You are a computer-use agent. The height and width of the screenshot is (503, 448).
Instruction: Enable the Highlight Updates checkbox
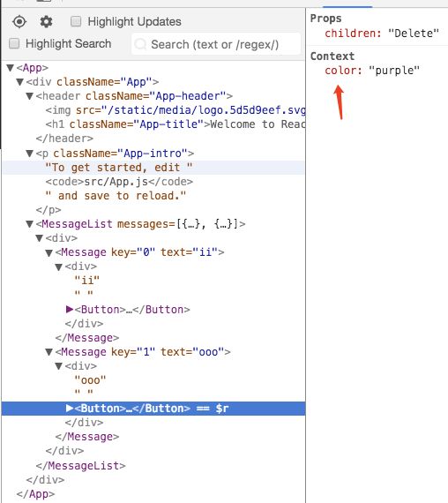click(x=76, y=21)
